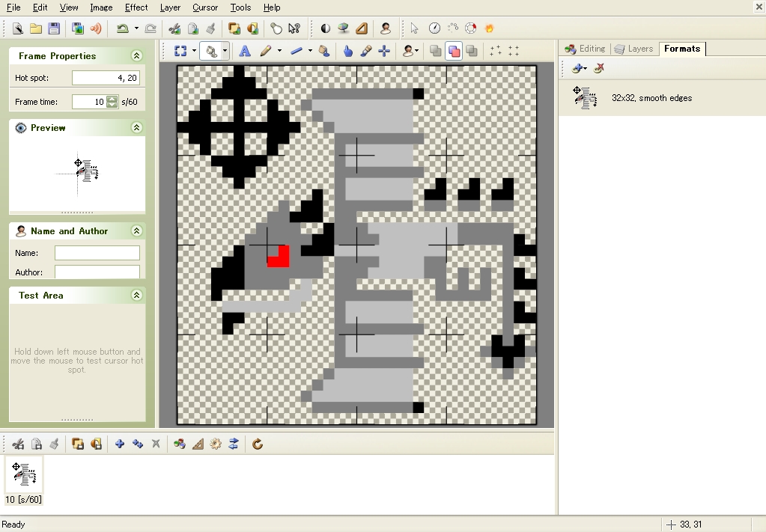Screen dimensions: 766x532
Task: Click the circular refresh arrow icon
Action: coord(258,444)
